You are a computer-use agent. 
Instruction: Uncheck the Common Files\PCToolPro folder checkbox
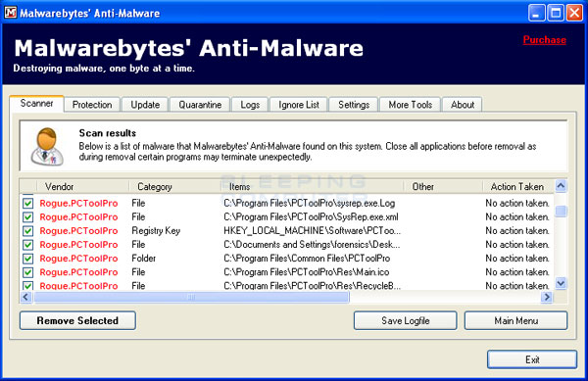pos(27,259)
